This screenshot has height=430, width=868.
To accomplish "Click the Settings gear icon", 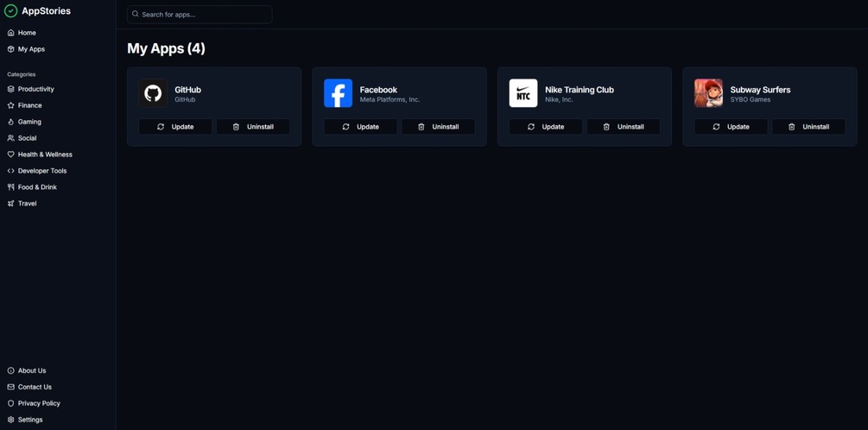I will (10, 420).
